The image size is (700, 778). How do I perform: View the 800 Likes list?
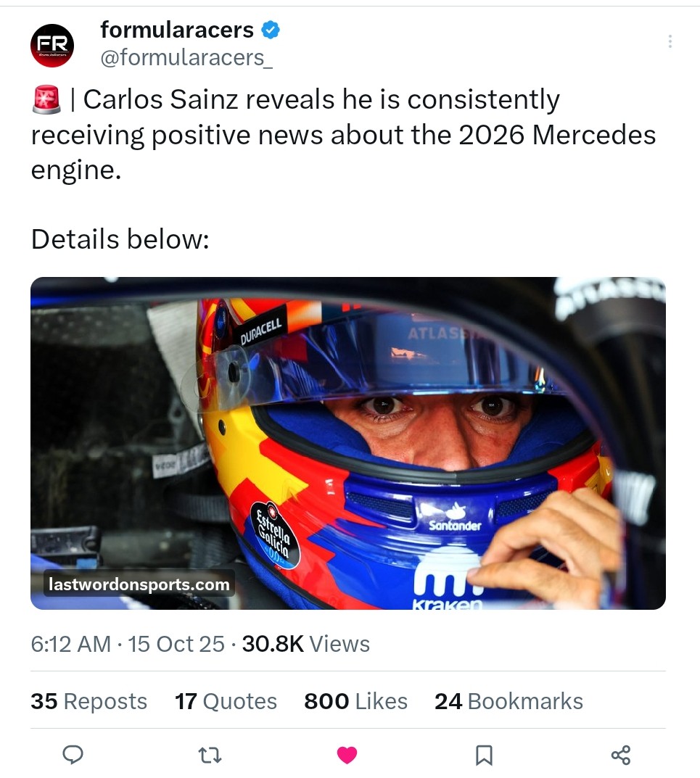(355, 701)
